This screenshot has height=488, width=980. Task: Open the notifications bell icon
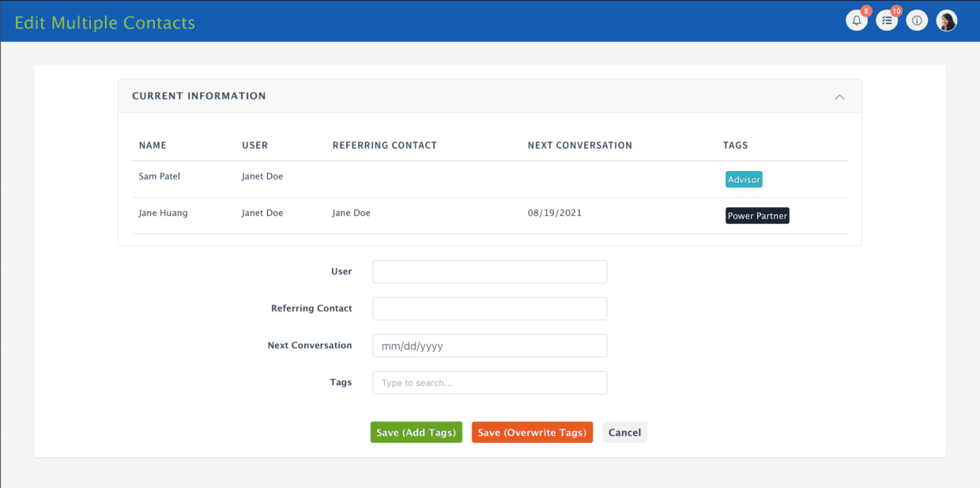point(857,21)
